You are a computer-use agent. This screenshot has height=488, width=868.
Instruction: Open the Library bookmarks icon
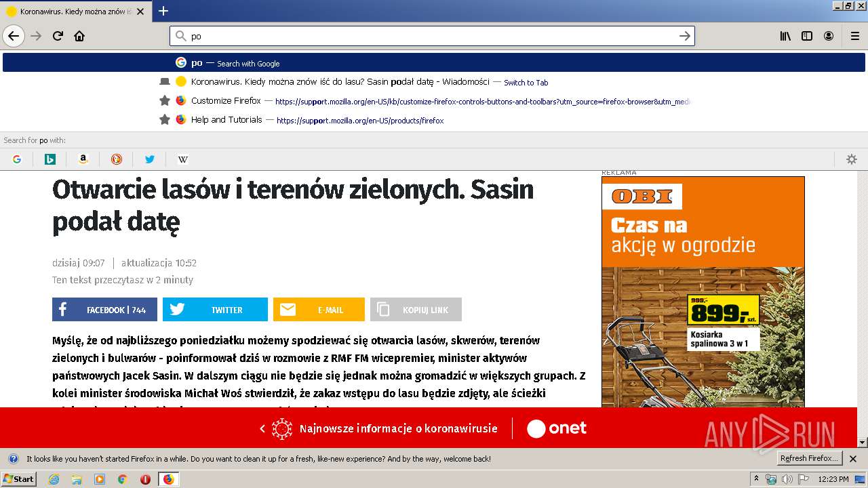pos(785,36)
